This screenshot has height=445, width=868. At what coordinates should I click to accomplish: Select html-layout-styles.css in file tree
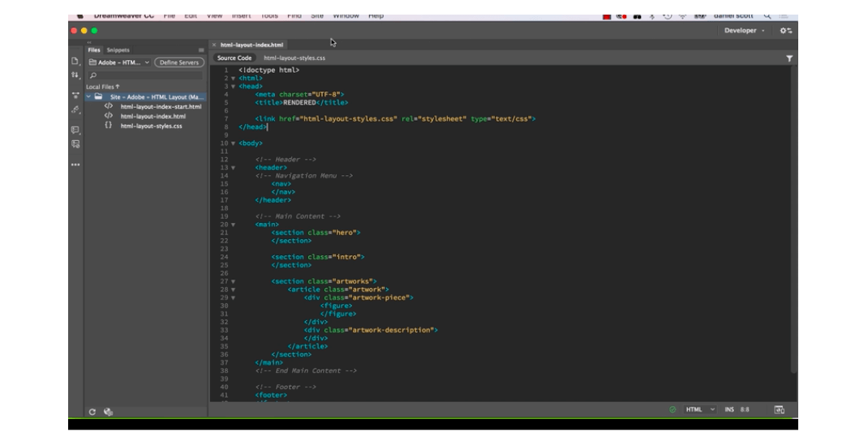pos(151,126)
